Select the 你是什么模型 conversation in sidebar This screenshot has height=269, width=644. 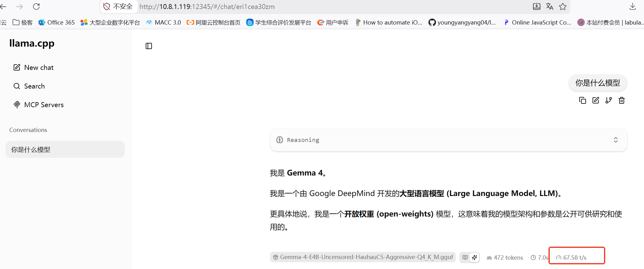[65, 149]
